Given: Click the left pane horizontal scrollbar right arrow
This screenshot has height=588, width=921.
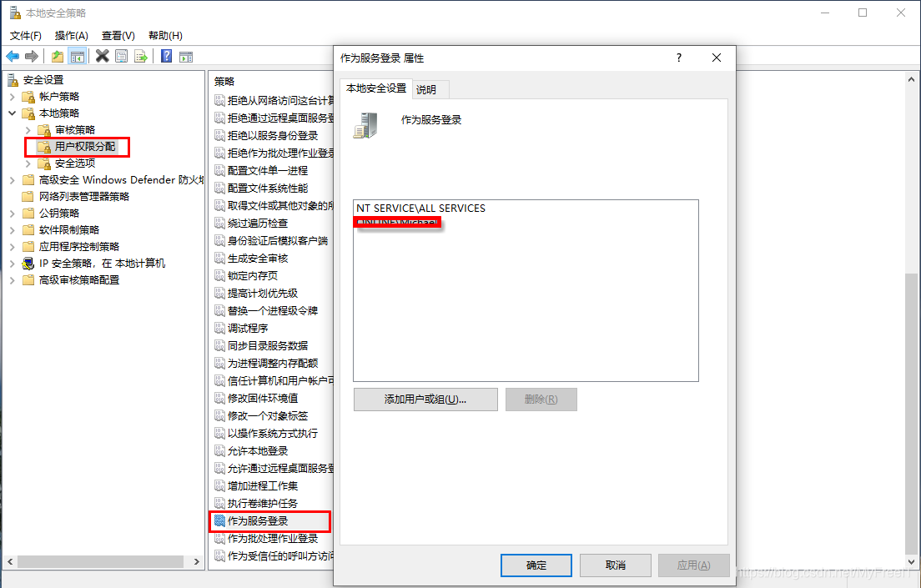Looking at the screenshot, I should [x=197, y=561].
